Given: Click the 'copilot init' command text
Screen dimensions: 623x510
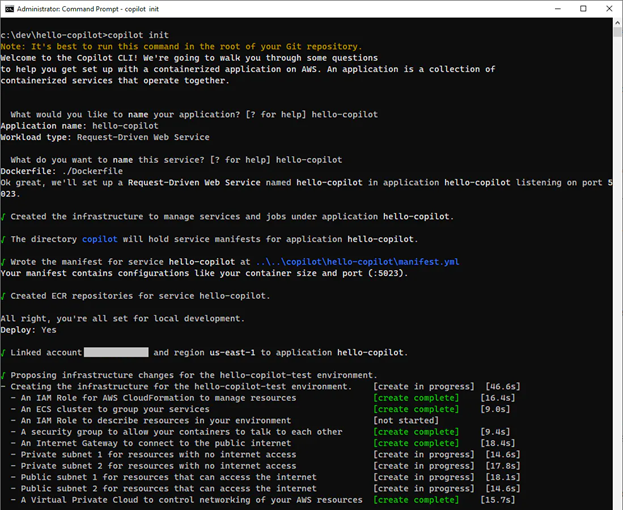Looking at the screenshot, I should (x=138, y=35).
